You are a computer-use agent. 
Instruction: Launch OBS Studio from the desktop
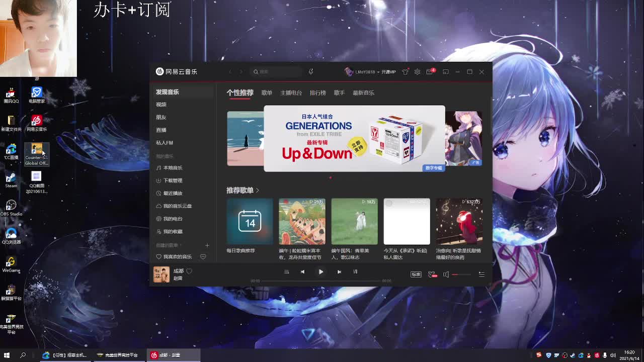pos(11,205)
